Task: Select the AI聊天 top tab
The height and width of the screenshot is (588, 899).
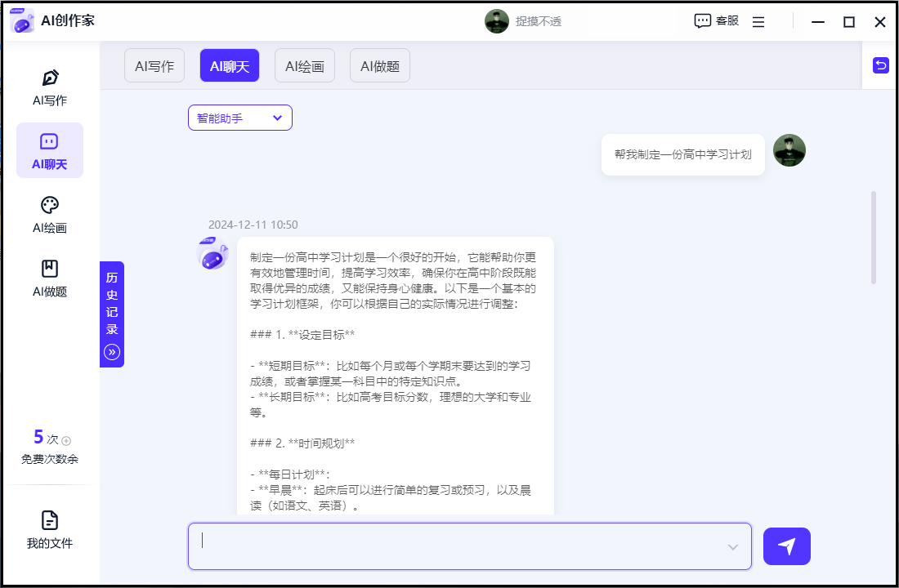Action: coord(230,66)
